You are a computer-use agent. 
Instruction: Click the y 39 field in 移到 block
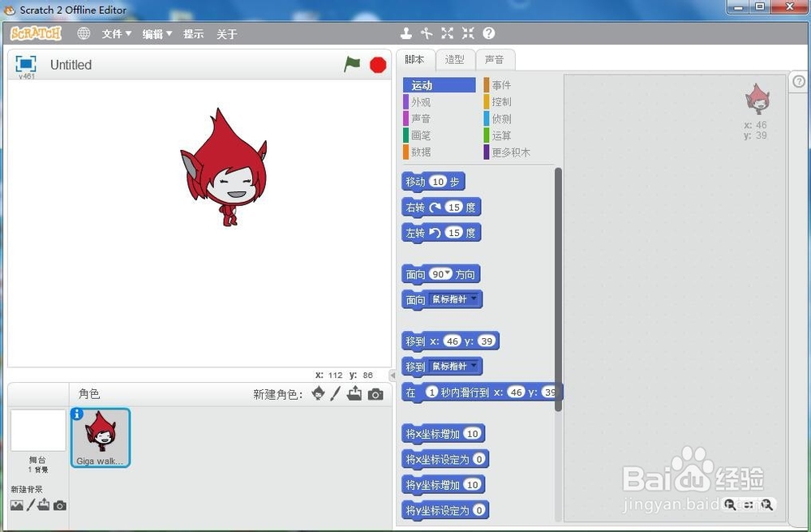click(486, 341)
